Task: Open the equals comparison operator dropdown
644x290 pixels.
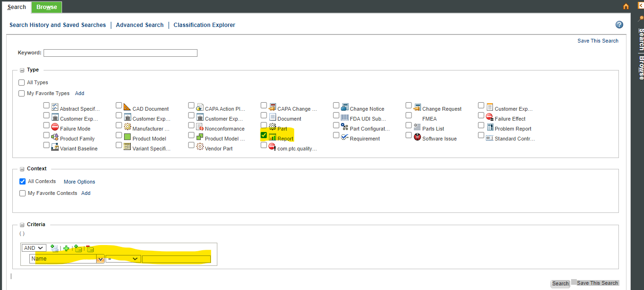Action: 134,259
